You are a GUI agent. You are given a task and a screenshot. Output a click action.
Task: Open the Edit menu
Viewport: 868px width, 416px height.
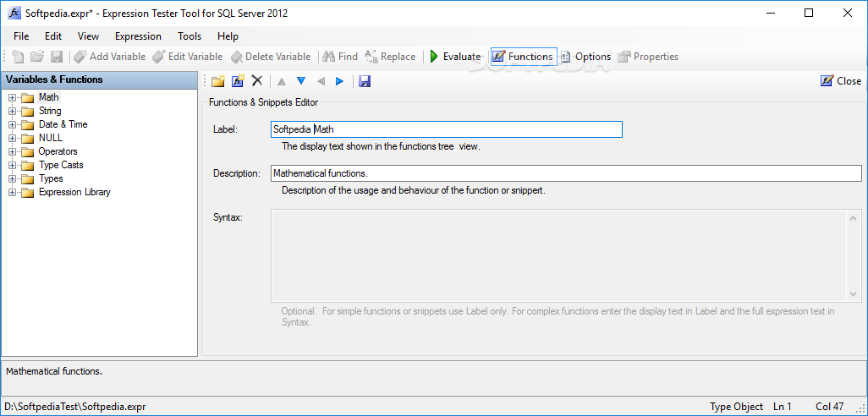53,36
